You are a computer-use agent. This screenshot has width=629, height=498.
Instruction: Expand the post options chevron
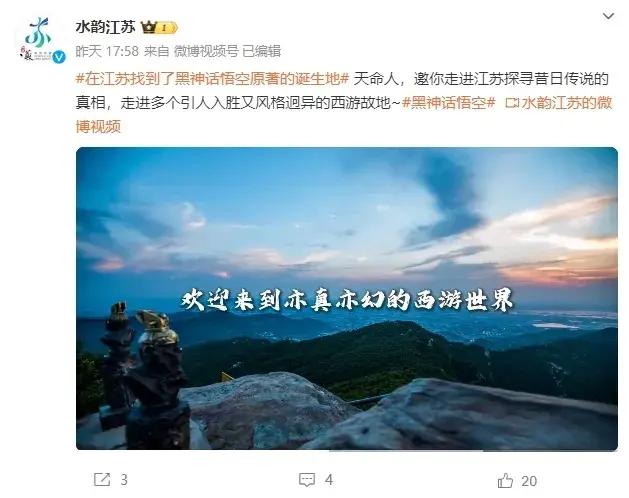(609, 16)
